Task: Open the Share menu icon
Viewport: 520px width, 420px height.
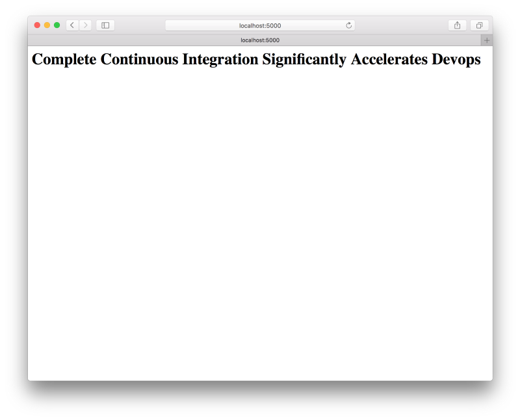Action: 458,25
